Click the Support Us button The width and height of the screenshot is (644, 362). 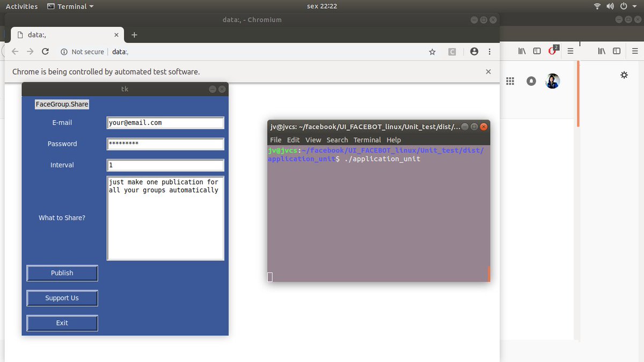[x=62, y=298]
